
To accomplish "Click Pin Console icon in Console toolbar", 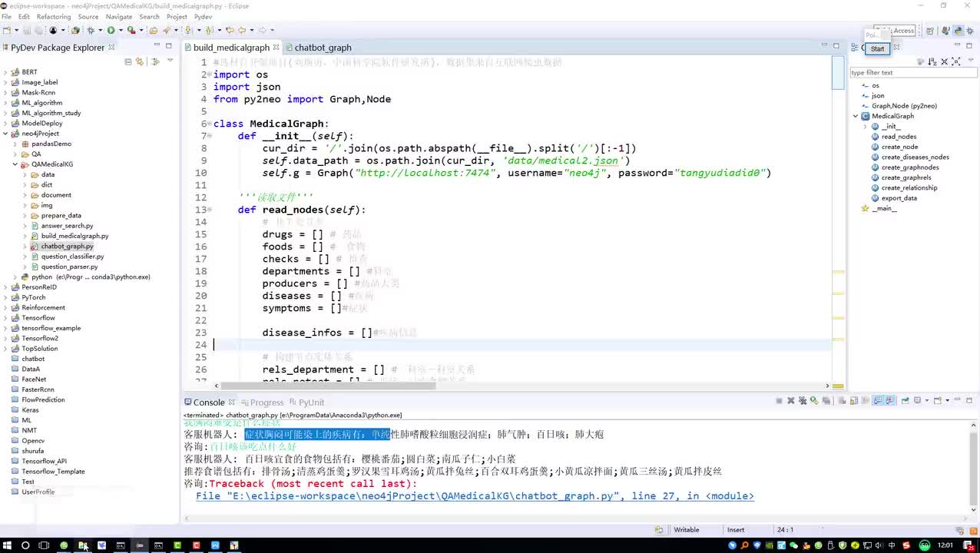I will pyautogui.click(x=904, y=400).
